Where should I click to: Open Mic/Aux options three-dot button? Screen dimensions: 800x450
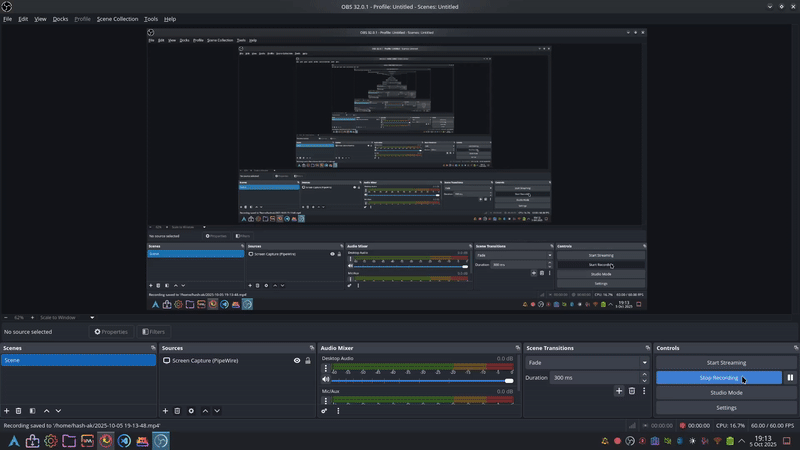326,401
